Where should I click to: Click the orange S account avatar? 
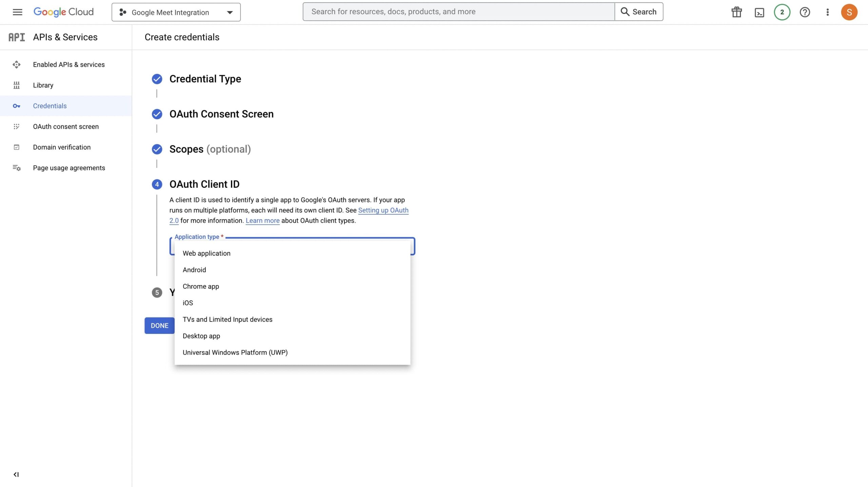pos(849,12)
